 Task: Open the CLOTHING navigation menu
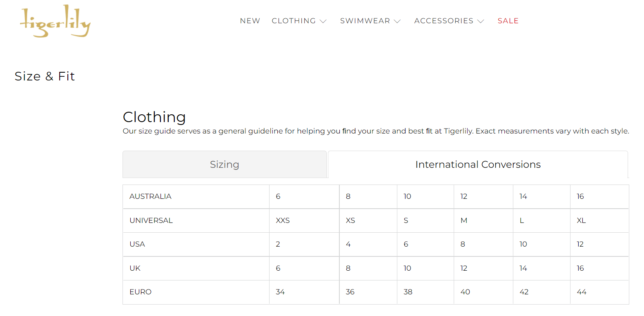click(x=294, y=21)
